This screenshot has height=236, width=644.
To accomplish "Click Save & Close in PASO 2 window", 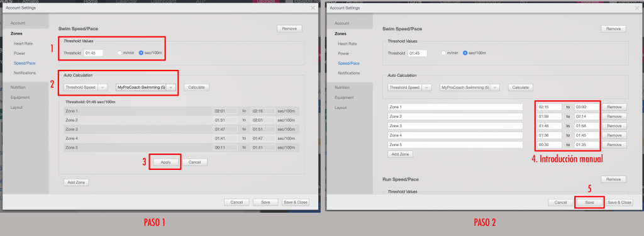I will tap(619, 202).
